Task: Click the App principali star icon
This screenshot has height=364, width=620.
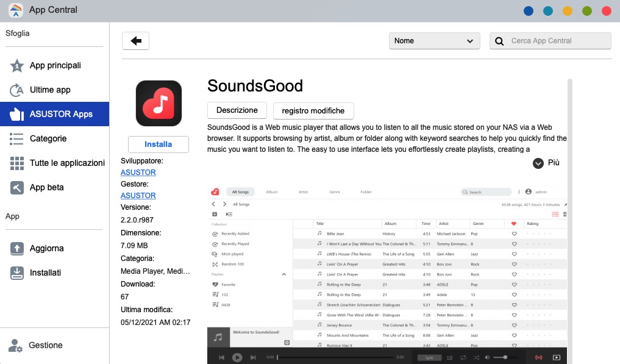Action: [x=16, y=66]
